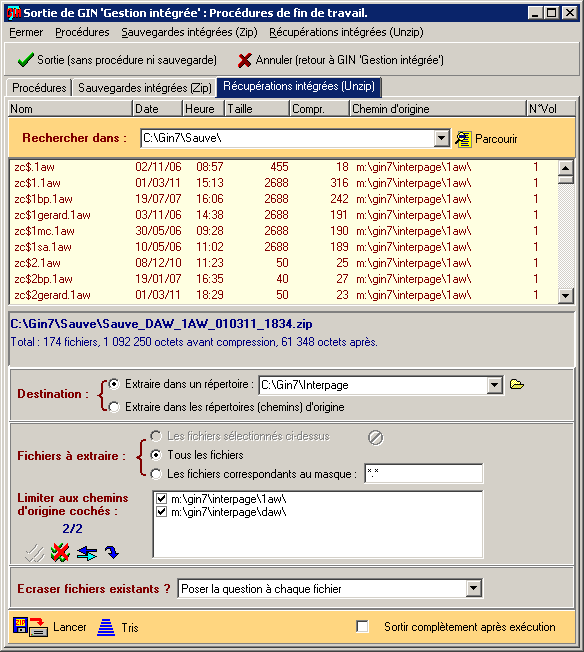Switch to Sauvegardes intégrées (Zip) tab
Viewport: 584px width, 652px height.
(x=145, y=88)
